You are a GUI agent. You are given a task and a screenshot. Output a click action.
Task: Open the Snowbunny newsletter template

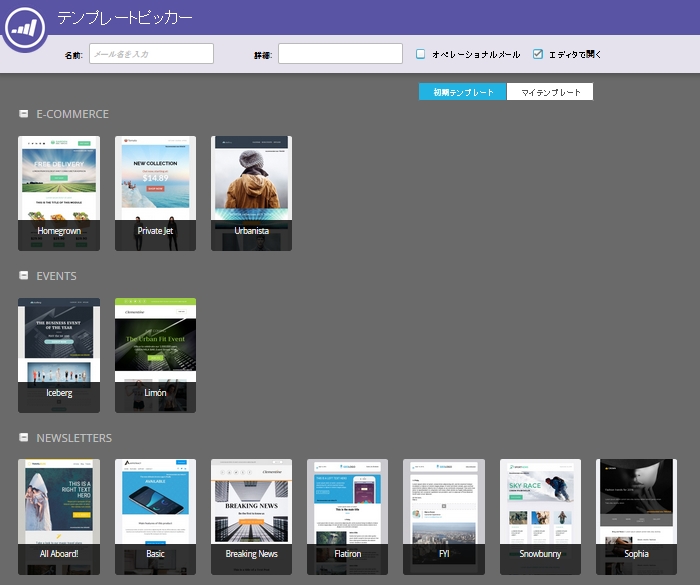tap(540, 517)
